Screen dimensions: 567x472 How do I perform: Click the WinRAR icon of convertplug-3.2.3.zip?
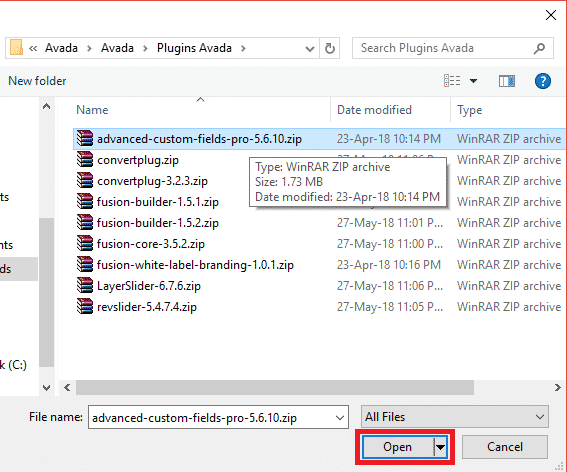click(85, 180)
